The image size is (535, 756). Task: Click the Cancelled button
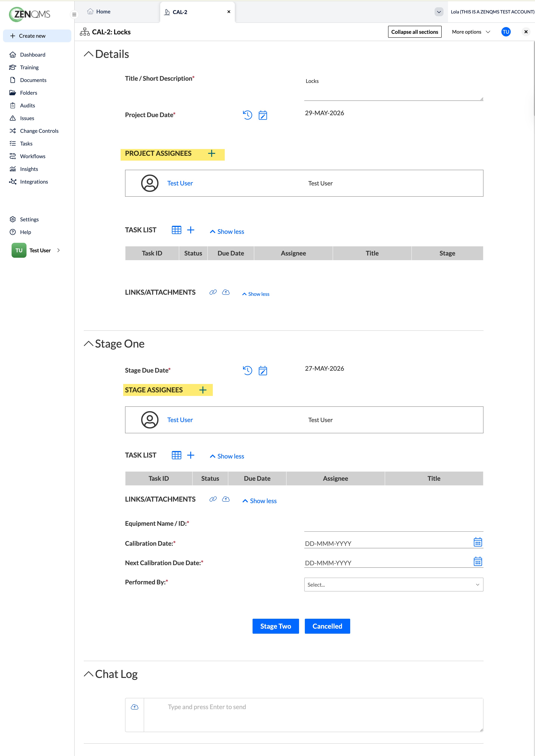coord(327,626)
